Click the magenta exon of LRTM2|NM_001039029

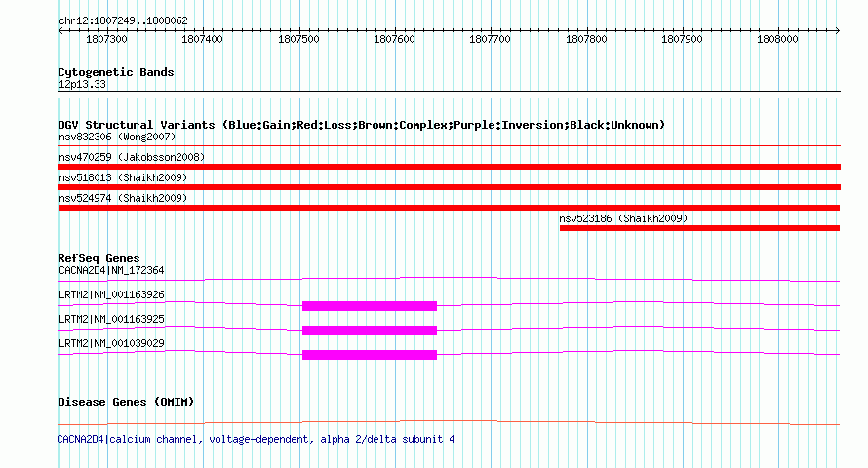click(370, 355)
